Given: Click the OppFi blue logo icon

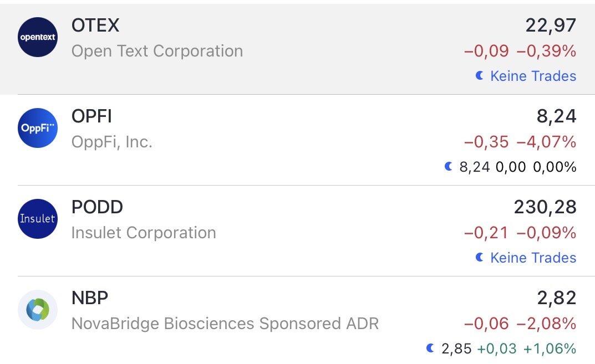Looking at the screenshot, I should [x=38, y=128].
